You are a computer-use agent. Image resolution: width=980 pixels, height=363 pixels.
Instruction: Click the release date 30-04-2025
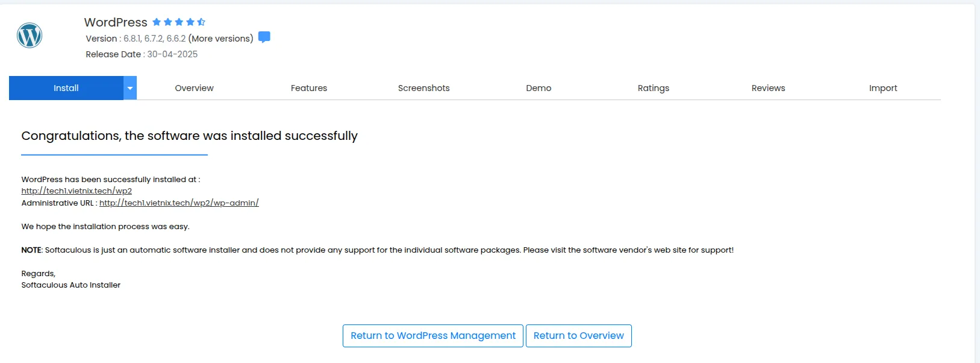(x=172, y=54)
